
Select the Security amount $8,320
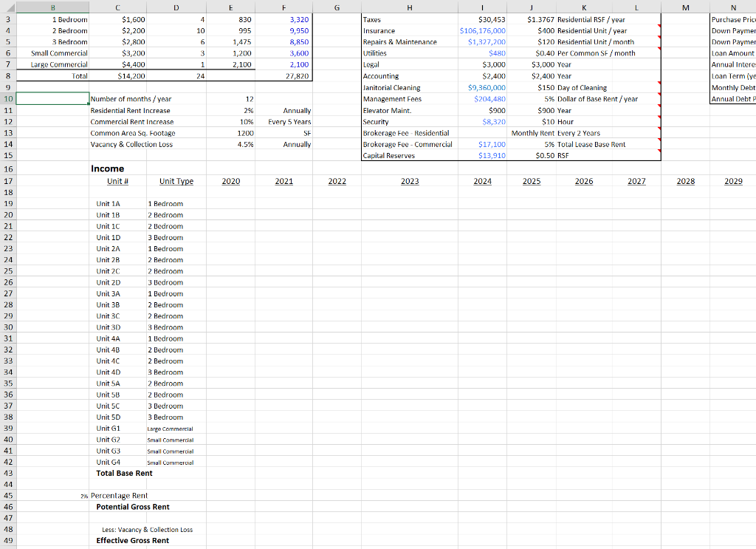[x=483, y=122]
